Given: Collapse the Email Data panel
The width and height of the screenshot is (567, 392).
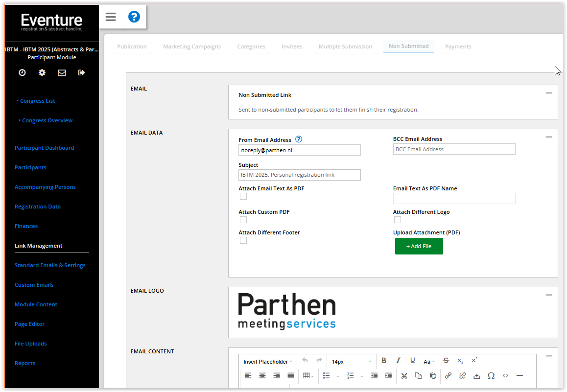Looking at the screenshot, I should (x=549, y=137).
